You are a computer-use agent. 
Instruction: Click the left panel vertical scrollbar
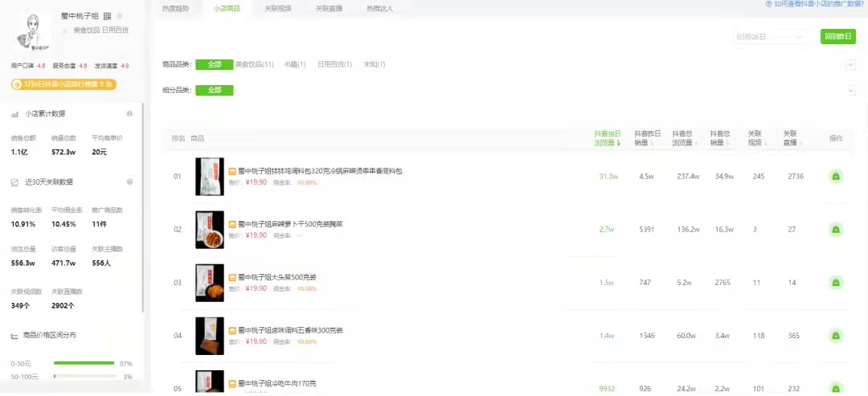[143, 207]
